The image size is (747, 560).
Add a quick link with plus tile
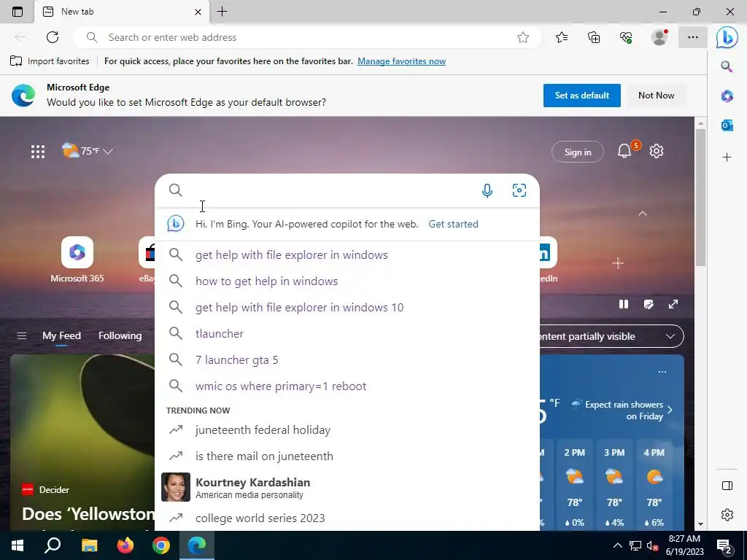point(617,262)
